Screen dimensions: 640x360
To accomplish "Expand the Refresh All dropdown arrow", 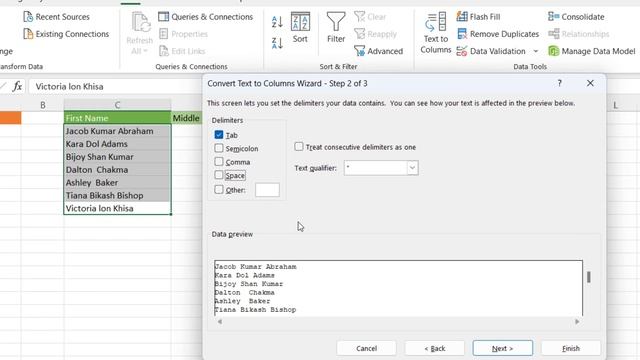I will point(145,51).
